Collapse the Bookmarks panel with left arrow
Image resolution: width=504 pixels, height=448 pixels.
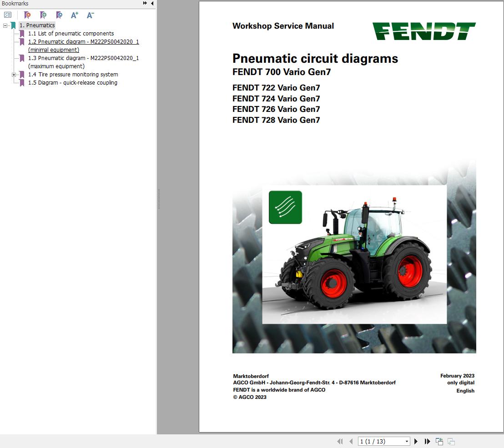pos(152,3)
